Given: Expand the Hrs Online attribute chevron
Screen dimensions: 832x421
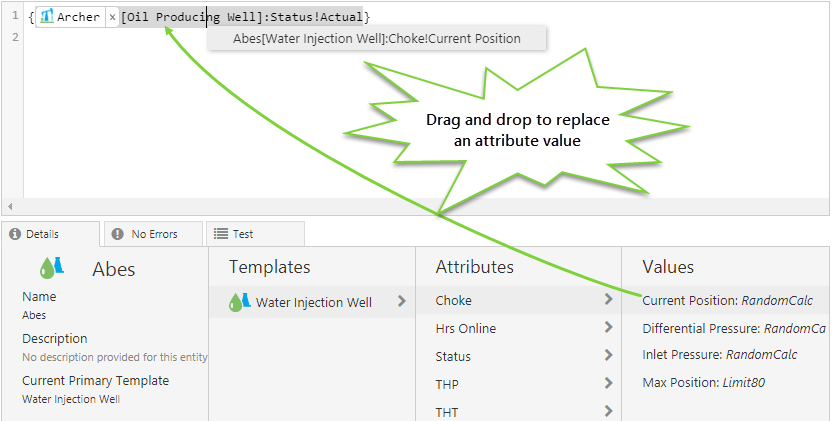Looking at the screenshot, I should coord(608,328).
